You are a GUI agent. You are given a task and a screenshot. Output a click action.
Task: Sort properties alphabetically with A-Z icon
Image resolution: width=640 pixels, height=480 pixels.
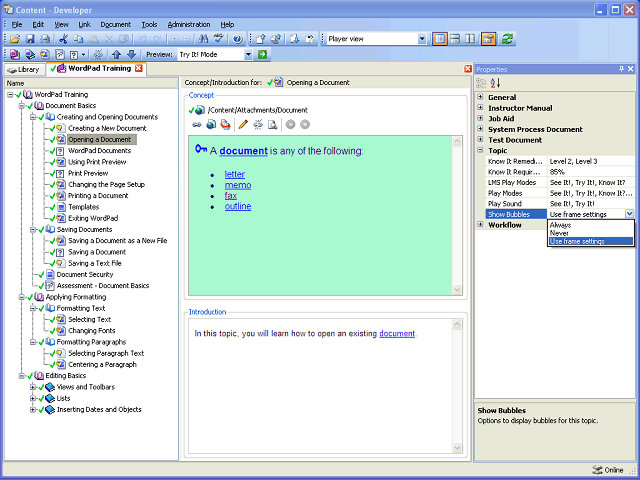tap(496, 83)
